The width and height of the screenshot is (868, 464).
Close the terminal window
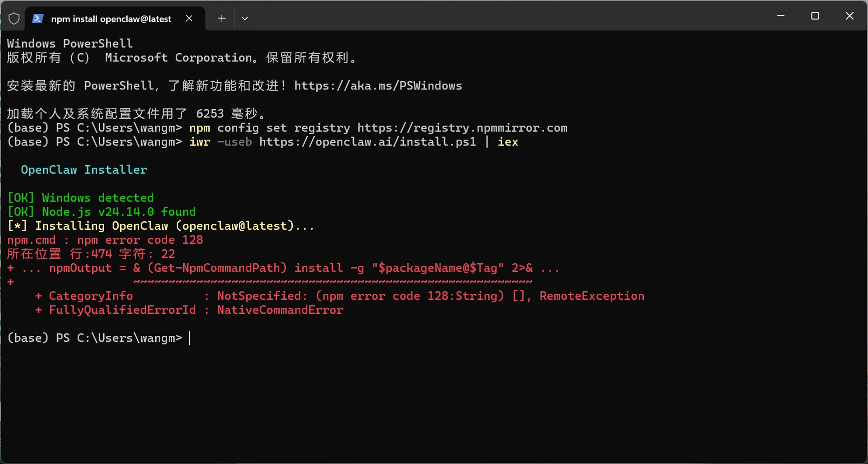click(x=849, y=16)
